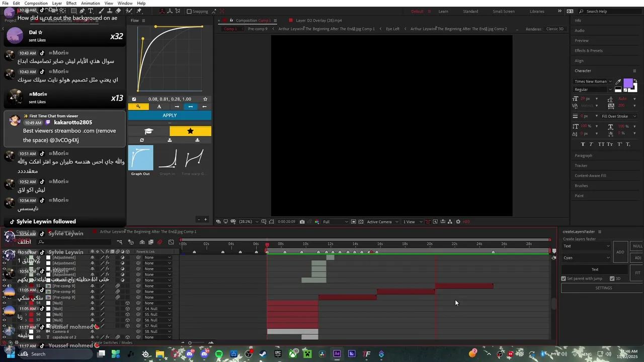
Task: Click the Windows taskbar Search box
Action: pyautogui.click(x=57, y=354)
